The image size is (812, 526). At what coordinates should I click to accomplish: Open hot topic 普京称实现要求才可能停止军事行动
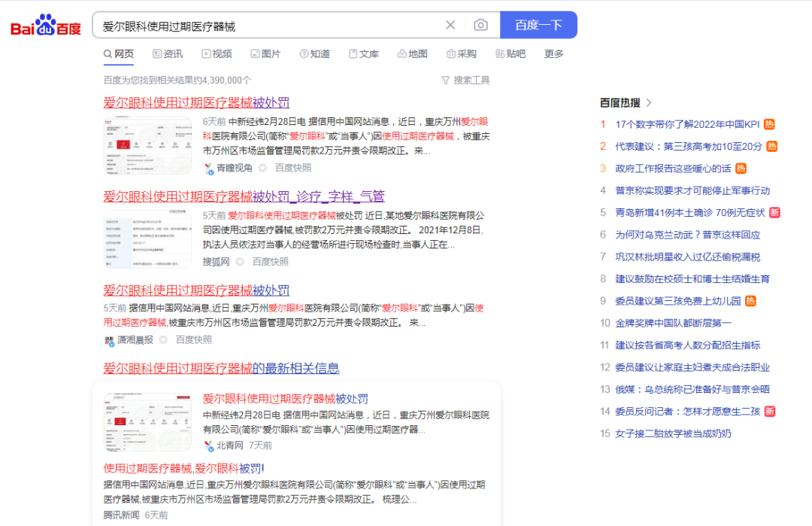(692, 190)
